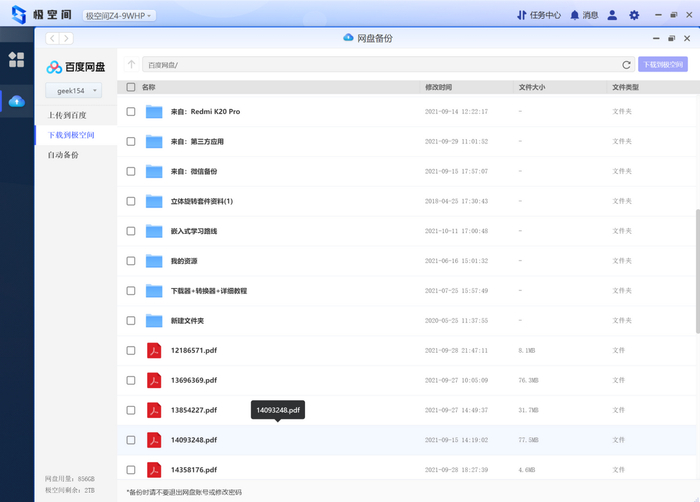This screenshot has width=700, height=502.
Task: Check the Redmi K20 Pro folder checkbox
Action: pos(131,112)
